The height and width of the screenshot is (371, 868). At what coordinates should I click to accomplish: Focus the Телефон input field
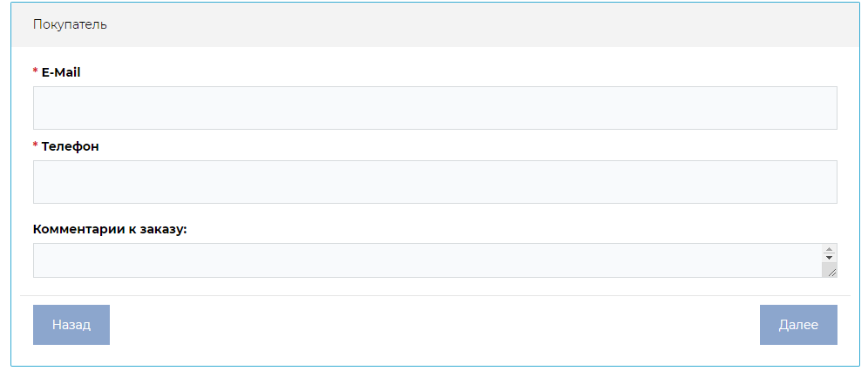pyautogui.click(x=435, y=182)
